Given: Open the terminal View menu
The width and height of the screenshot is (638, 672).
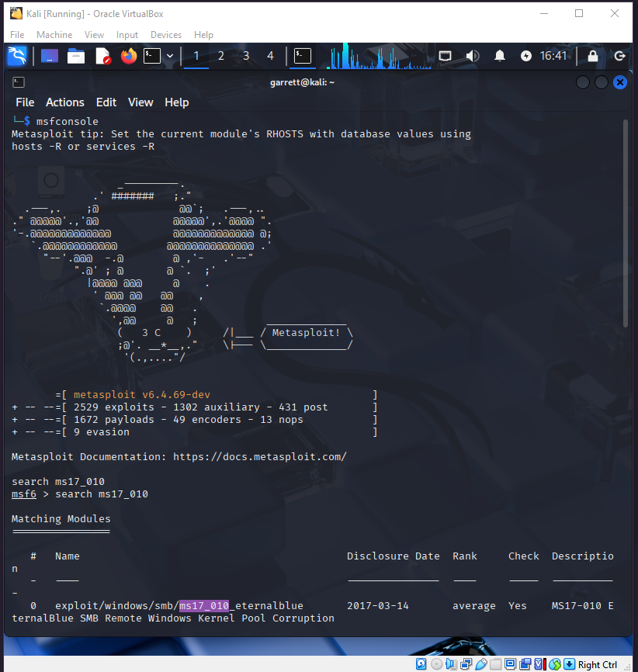Looking at the screenshot, I should tap(140, 102).
